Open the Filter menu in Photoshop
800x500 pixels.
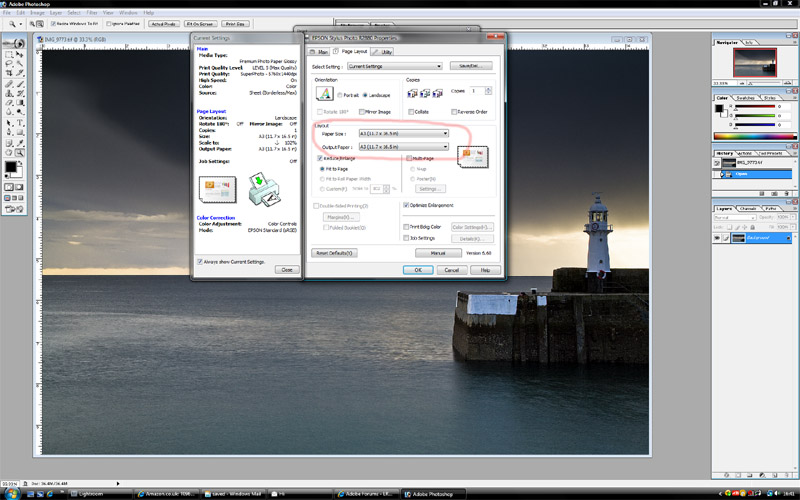(91, 12)
